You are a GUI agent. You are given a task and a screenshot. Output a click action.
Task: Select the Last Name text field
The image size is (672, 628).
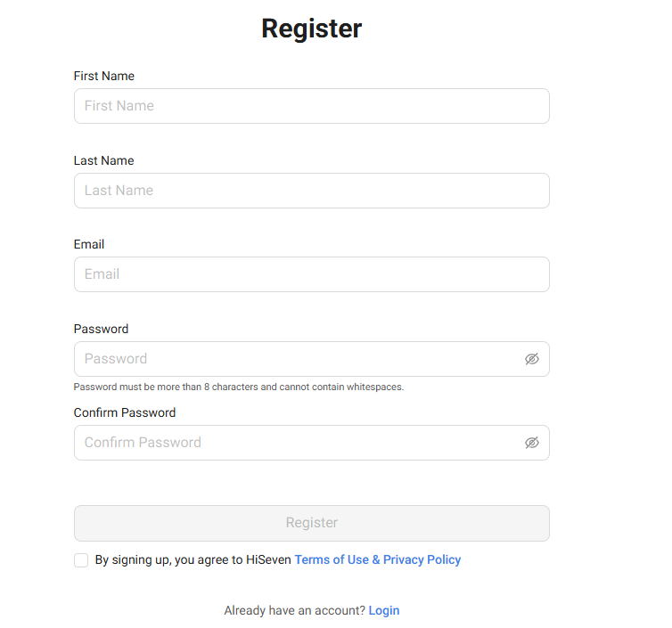click(312, 191)
